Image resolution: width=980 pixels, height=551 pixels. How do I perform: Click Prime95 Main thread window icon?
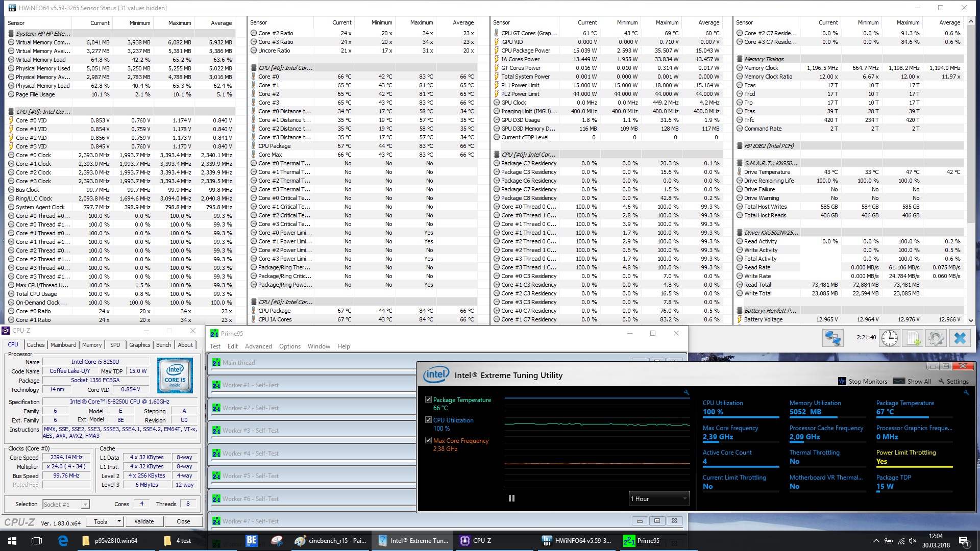[x=216, y=363]
